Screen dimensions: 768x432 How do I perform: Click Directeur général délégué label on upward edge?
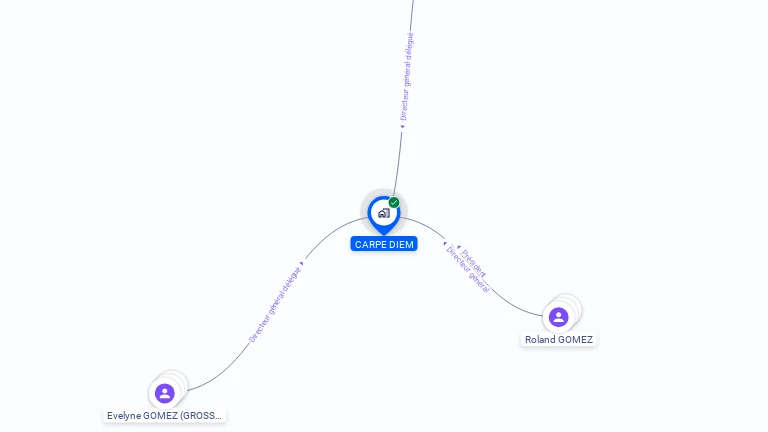[x=407, y=76]
